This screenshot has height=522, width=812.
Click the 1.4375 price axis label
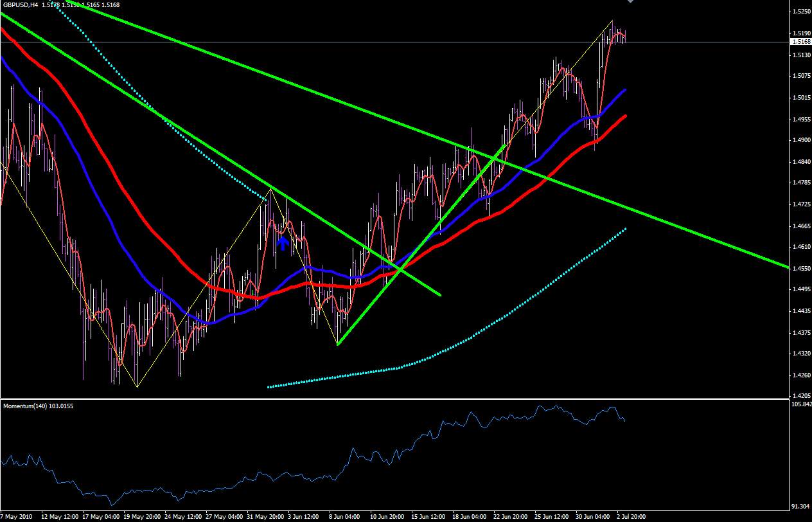pos(801,333)
